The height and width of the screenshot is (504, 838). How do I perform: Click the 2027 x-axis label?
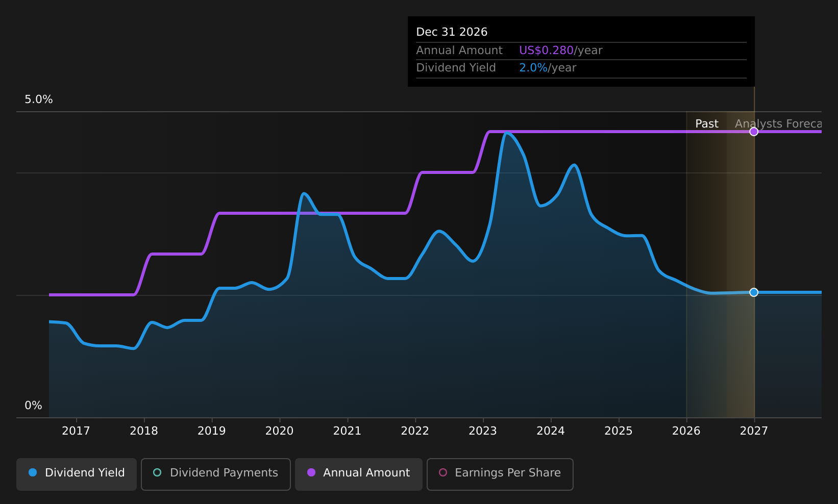[754, 431]
